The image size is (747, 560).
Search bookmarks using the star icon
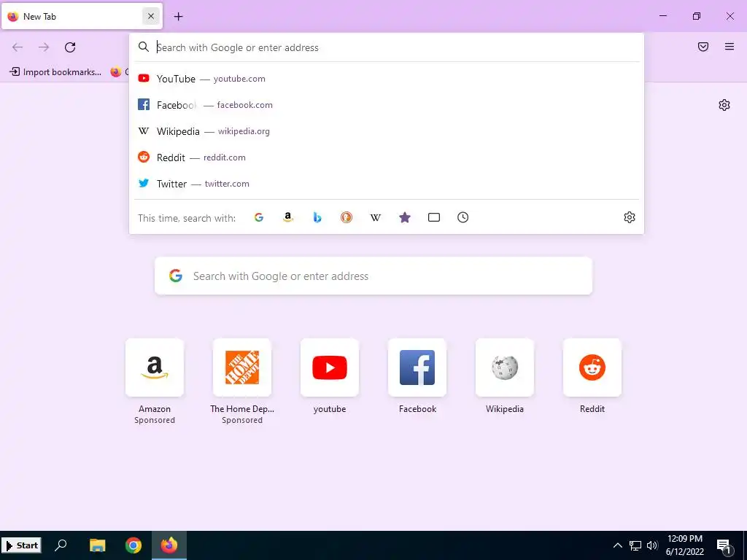pos(404,217)
